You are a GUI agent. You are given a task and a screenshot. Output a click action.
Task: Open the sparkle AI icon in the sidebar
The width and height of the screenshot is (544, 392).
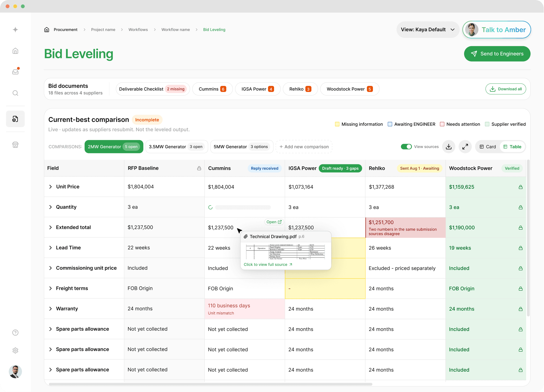pyautogui.click(x=15, y=30)
